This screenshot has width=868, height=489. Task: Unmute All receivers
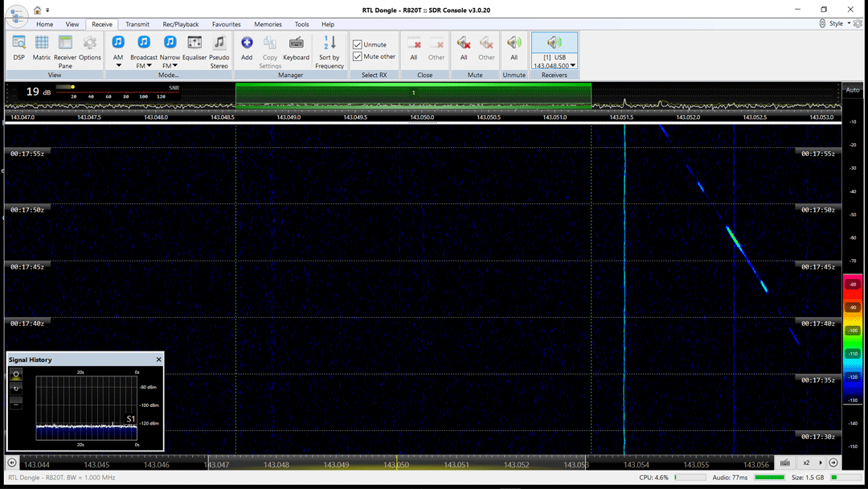[514, 48]
